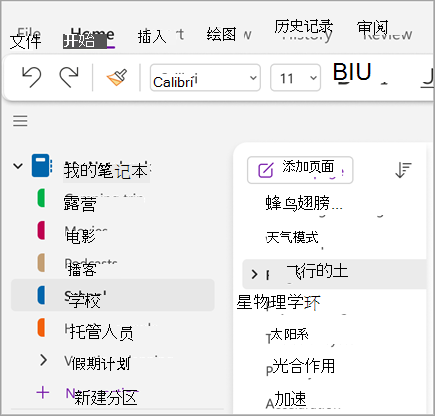
Task: Click the orange section tab icon for 托管人员
Action: pyautogui.click(x=41, y=327)
